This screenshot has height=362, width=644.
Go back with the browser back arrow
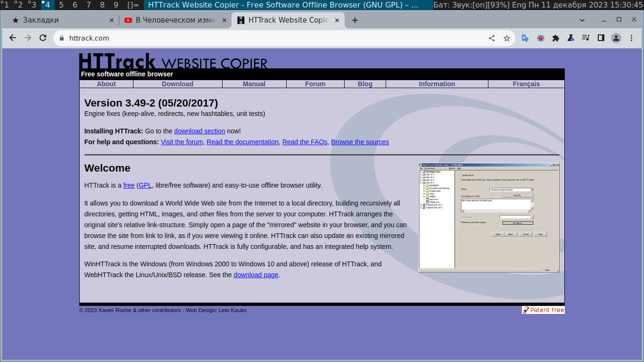(x=13, y=38)
